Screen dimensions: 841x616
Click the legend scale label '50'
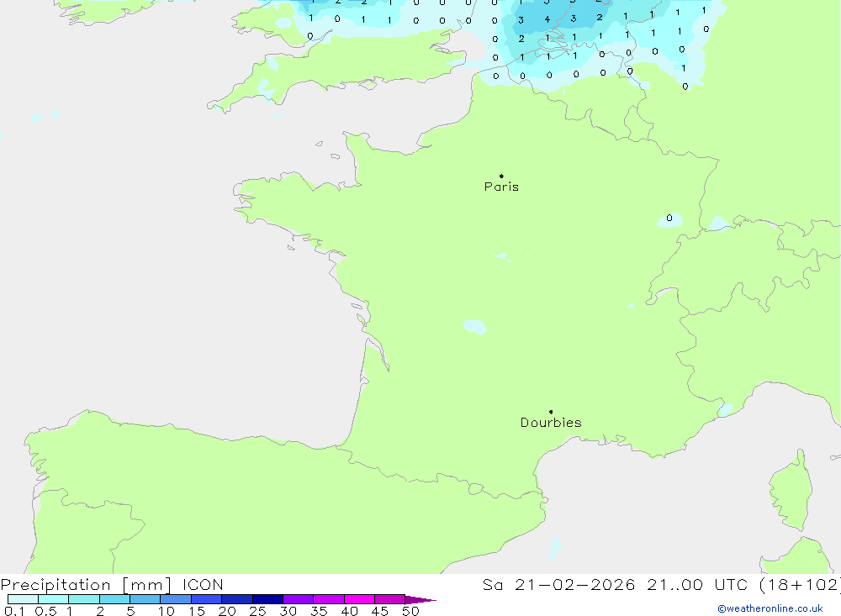(x=410, y=611)
